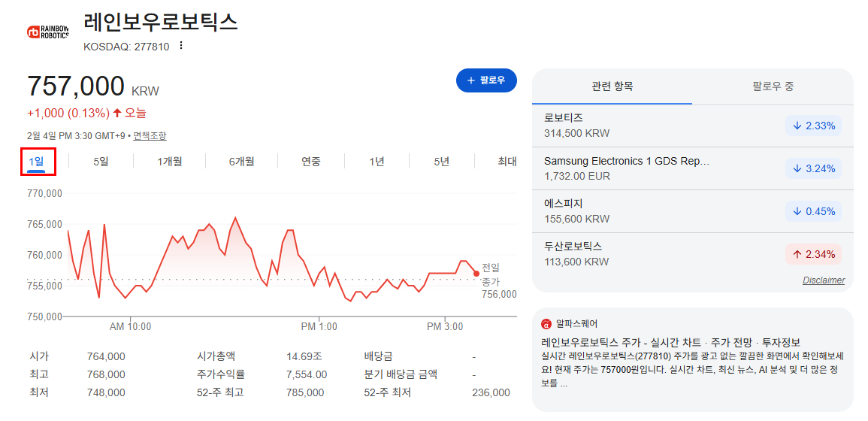868x421 pixels.
Task: Open the Disclaimer link in related panel
Action: click(x=824, y=281)
